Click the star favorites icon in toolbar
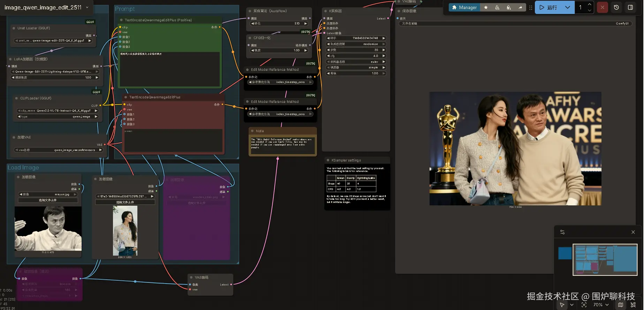Screen dimensions: 644x310 pyautogui.click(x=486, y=7)
